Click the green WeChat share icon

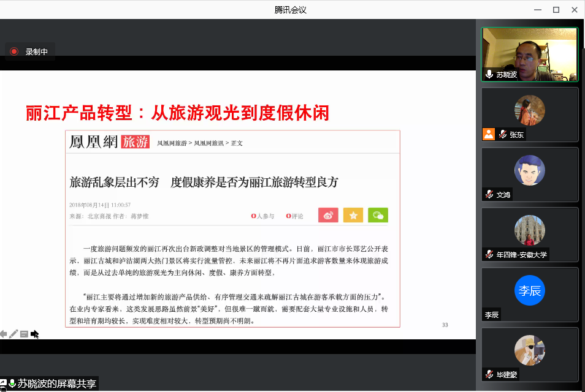click(378, 216)
